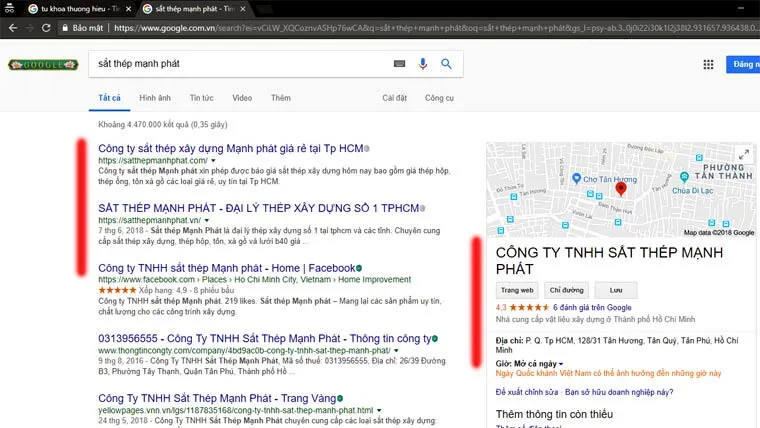This screenshot has height=428, width=760.
Task: Open Công cụ tools menu
Action: (x=440, y=98)
